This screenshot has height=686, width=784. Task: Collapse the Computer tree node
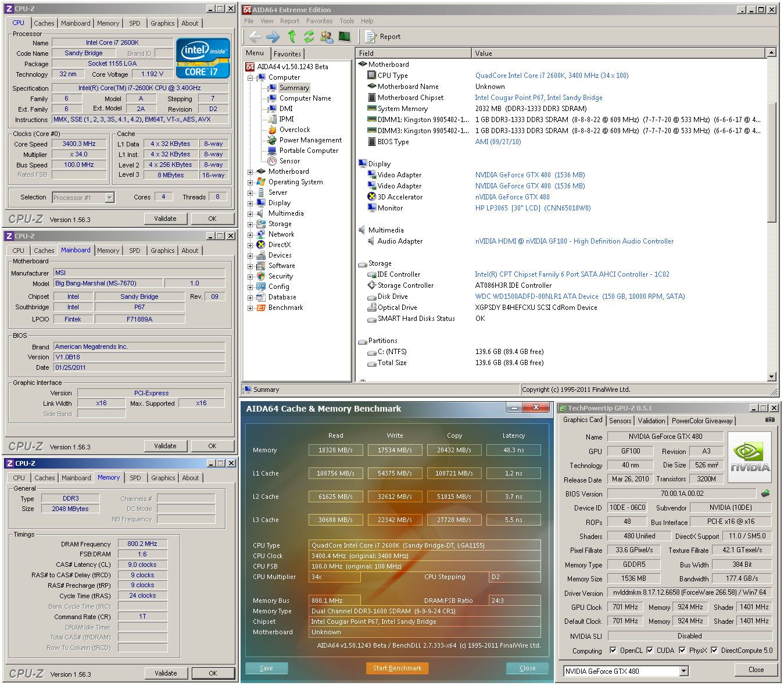[250, 77]
